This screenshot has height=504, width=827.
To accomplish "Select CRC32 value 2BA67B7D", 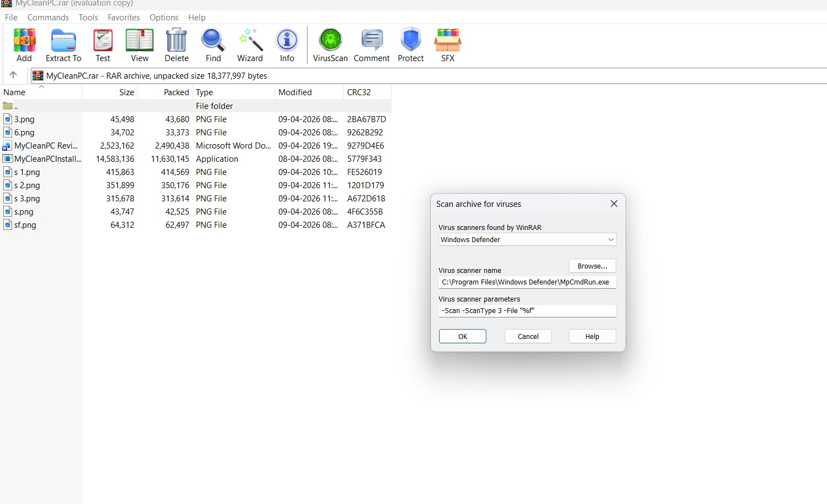I will (366, 119).
